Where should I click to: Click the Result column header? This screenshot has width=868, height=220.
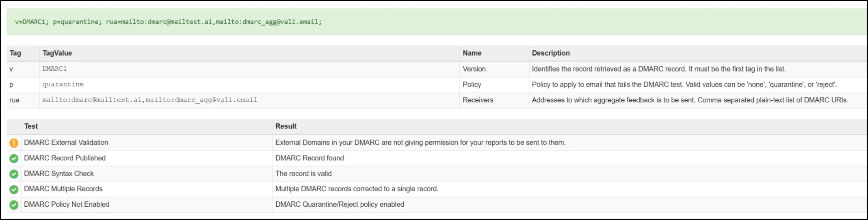pos(286,126)
